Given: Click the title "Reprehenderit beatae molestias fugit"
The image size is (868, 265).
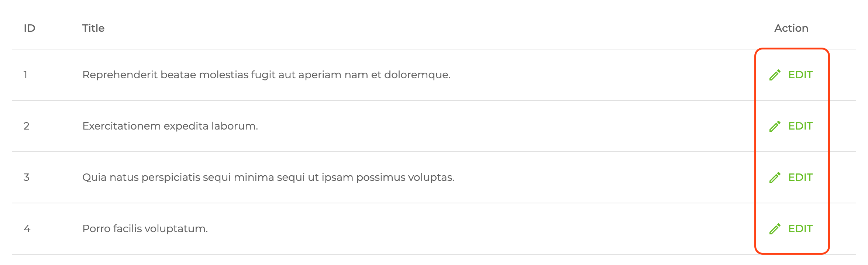Looking at the screenshot, I should 266,75.
